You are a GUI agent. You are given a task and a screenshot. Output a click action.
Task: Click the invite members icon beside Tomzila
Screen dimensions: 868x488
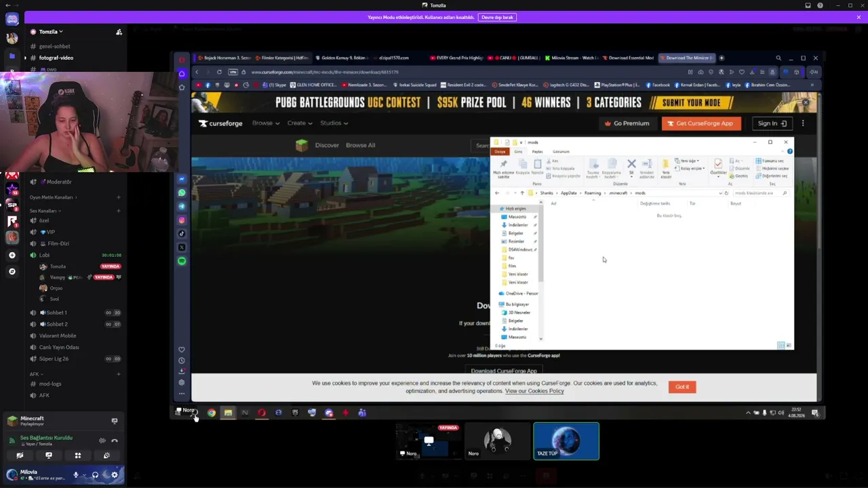coord(119,32)
